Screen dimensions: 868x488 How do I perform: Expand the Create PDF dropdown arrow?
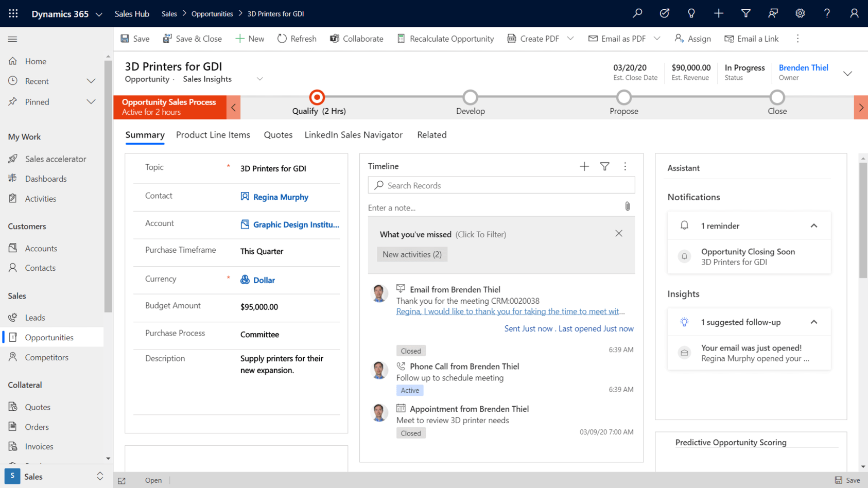point(570,39)
